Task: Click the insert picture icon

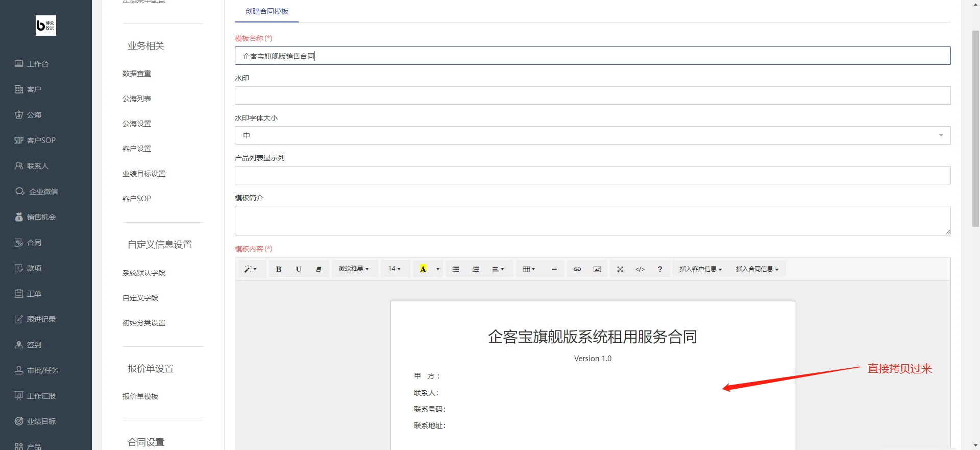Action: 597,269
